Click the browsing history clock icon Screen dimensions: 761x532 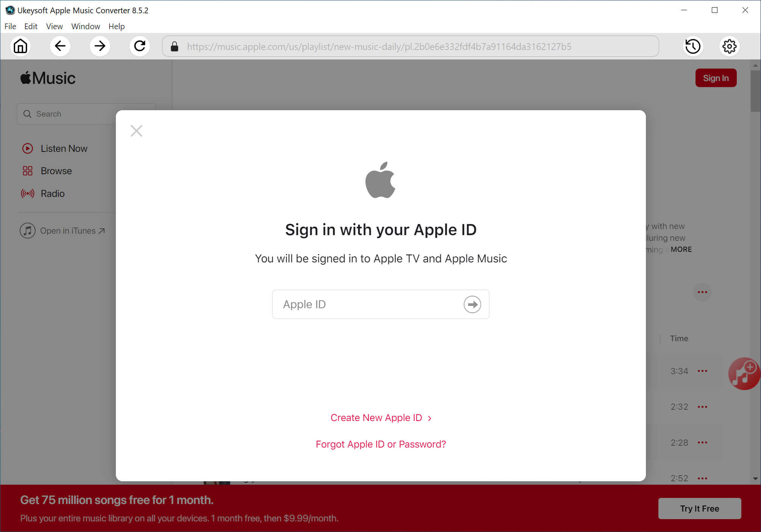coord(692,46)
